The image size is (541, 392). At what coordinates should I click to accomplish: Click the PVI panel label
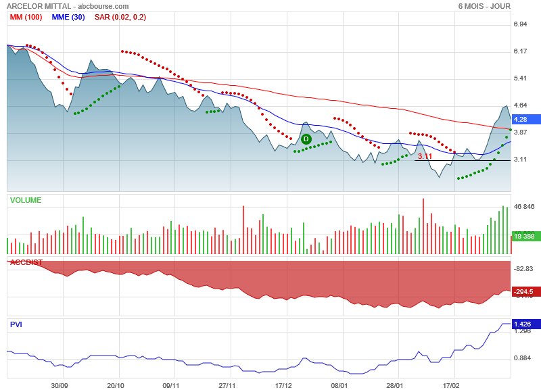coord(16,324)
